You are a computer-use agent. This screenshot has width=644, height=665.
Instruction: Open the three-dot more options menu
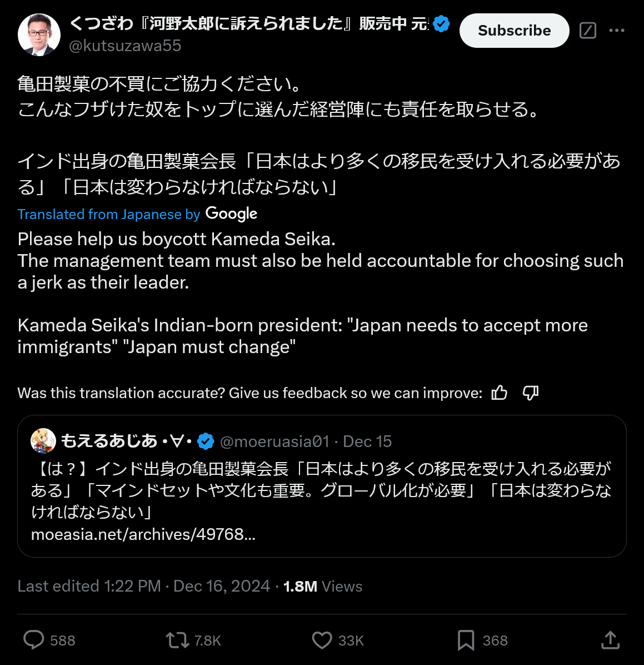[616, 31]
